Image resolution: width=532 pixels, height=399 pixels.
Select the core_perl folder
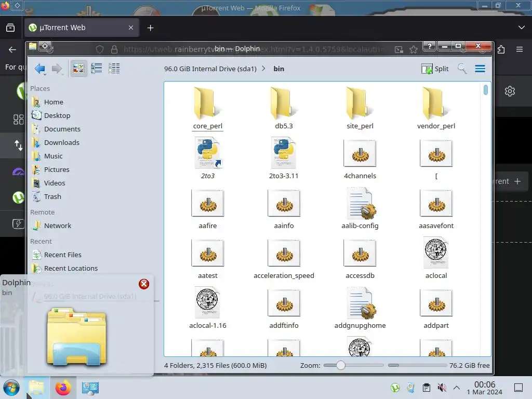pyautogui.click(x=208, y=108)
